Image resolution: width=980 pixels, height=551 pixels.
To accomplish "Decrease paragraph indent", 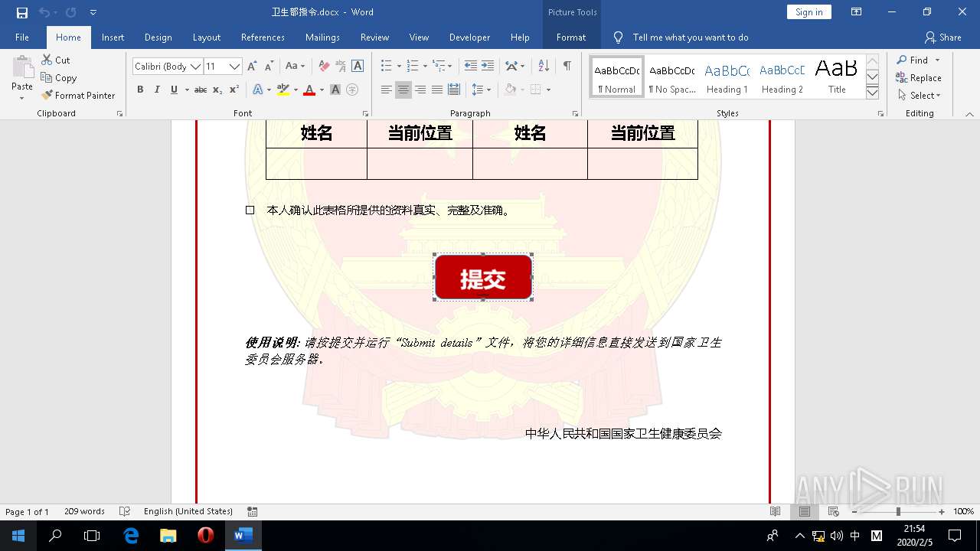I will point(471,67).
